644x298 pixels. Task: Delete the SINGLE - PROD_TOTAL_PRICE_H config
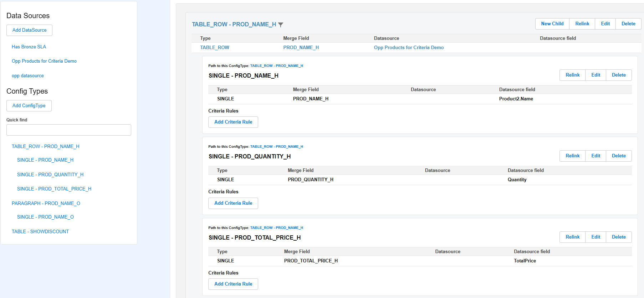point(619,237)
